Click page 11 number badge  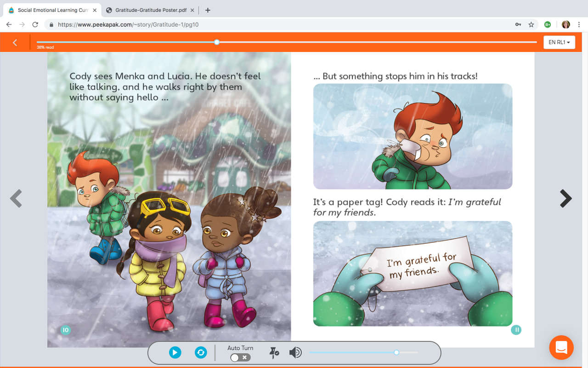(516, 329)
